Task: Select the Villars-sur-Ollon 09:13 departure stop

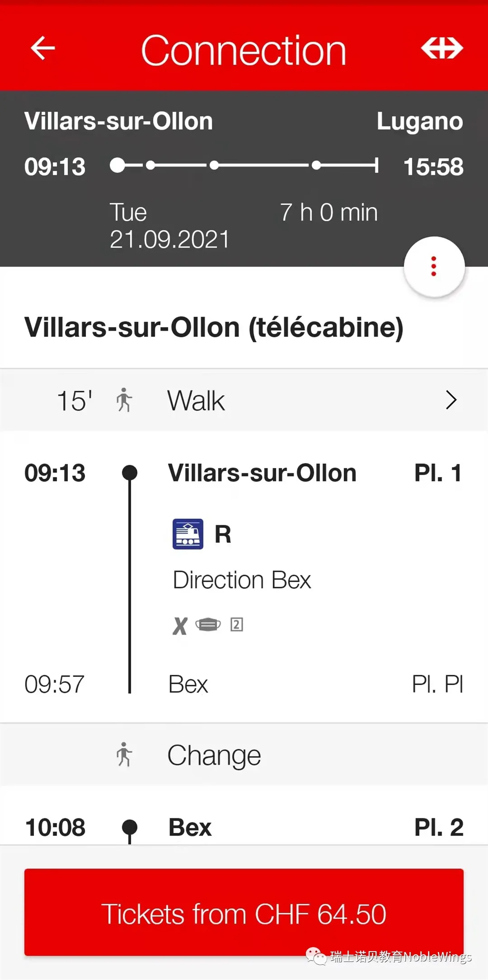Action: pyautogui.click(x=262, y=473)
